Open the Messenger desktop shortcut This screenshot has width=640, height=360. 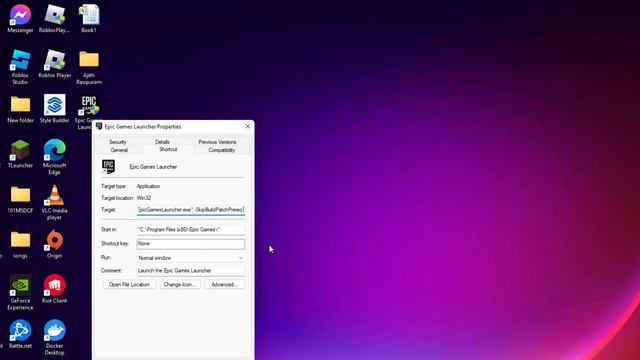click(20, 18)
